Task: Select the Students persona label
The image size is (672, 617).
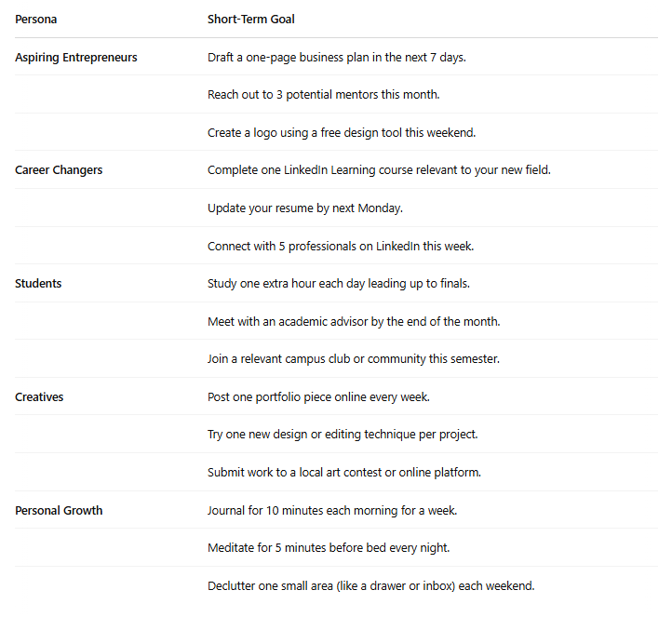Action: pos(38,284)
